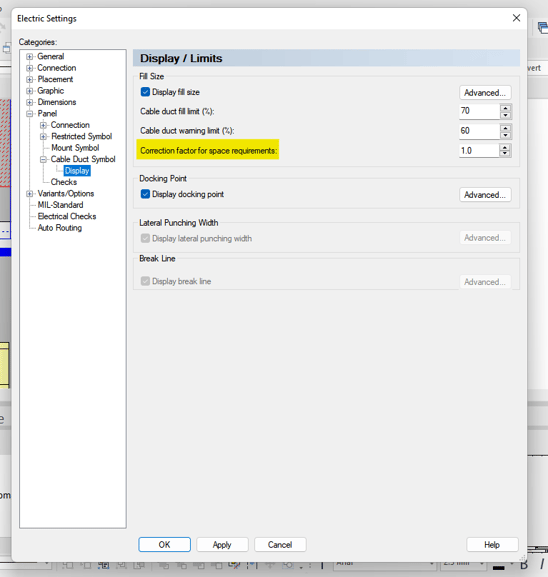Collapse the Cable Duct Symbol node
Screen dimensions: 548x577
(43, 159)
